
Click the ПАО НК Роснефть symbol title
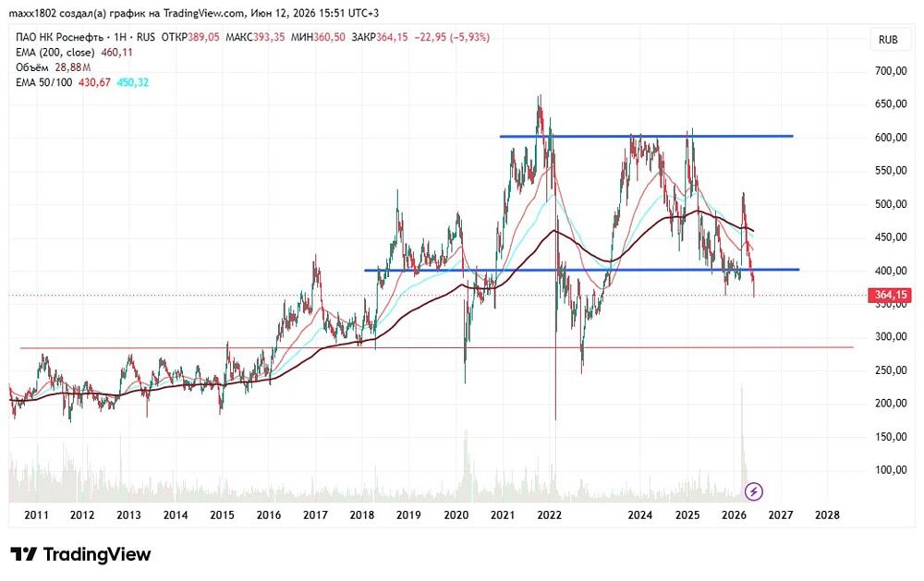point(59,37)
